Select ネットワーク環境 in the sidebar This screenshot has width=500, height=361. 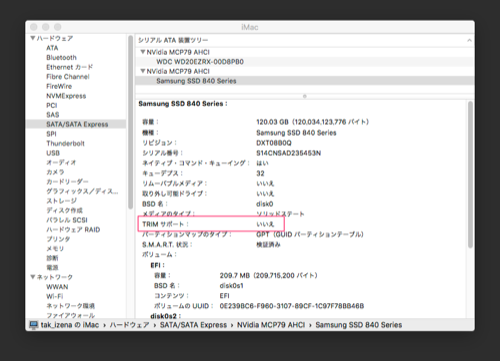(x=70, y=306)
